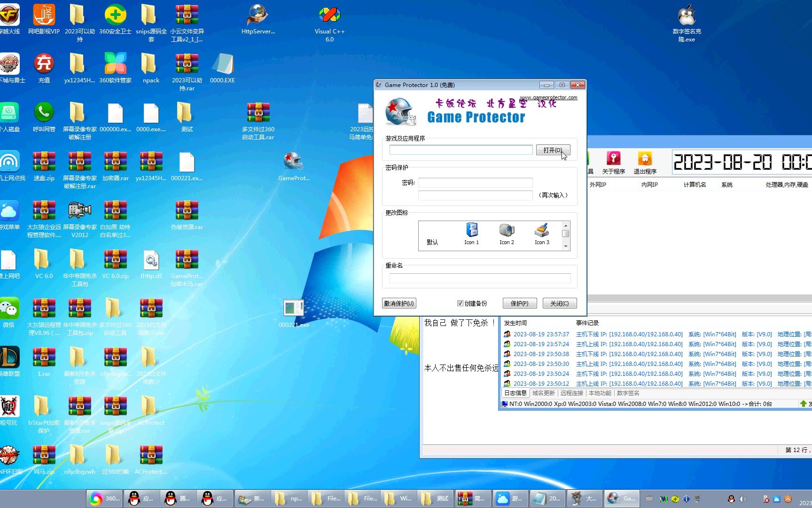Open the 360软件管家 desktop icon

pos(115,68)
